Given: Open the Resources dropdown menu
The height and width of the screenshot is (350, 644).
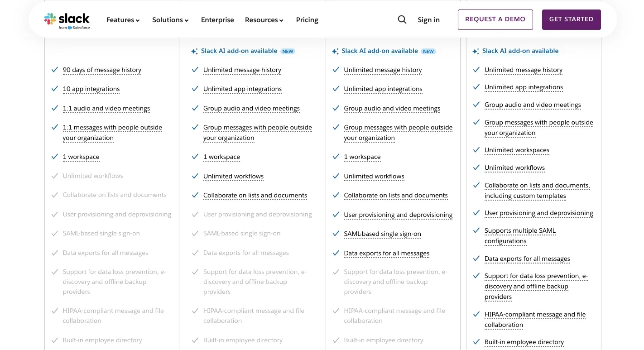Looking at the screenshot, I should [x=264, y=20].
